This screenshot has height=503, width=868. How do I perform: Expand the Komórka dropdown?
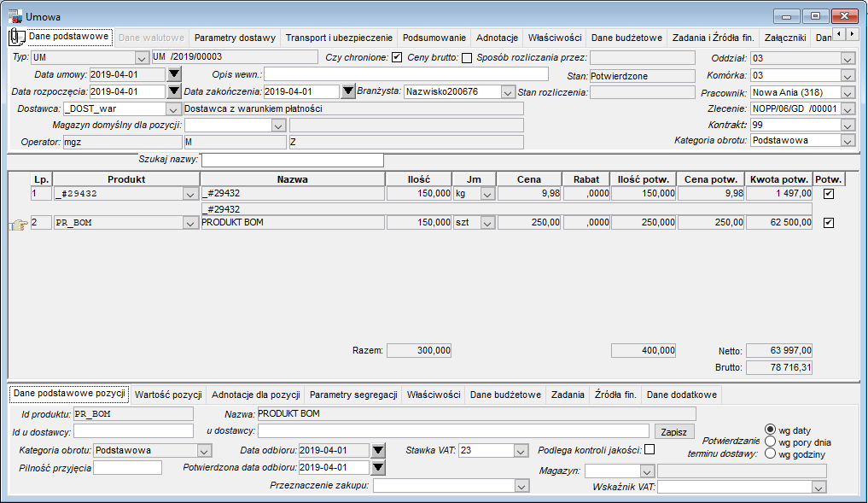click(x=848, y=76)
